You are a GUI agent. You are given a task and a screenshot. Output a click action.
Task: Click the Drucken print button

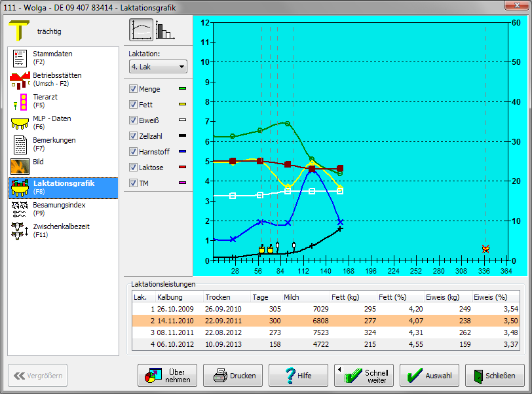pyautogui.click(x=233, y=376)
